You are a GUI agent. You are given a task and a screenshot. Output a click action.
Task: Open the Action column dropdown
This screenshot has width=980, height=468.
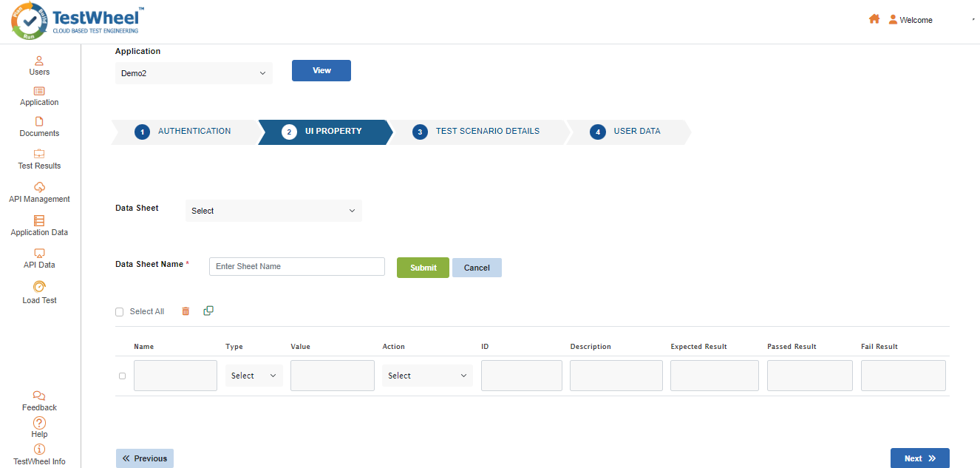427,376
